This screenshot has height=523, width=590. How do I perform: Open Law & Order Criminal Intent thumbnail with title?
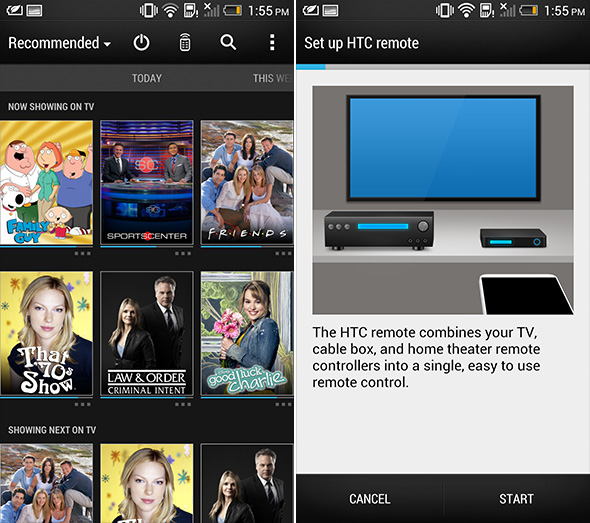pyautogui.click(x=147, y=334)
